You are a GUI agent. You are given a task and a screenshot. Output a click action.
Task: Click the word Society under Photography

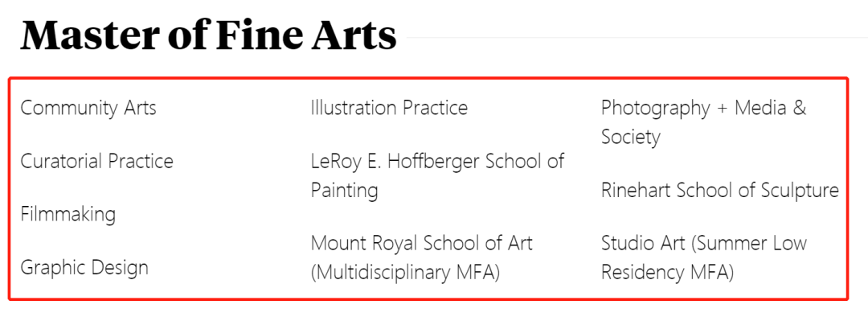tap(631, 137)
